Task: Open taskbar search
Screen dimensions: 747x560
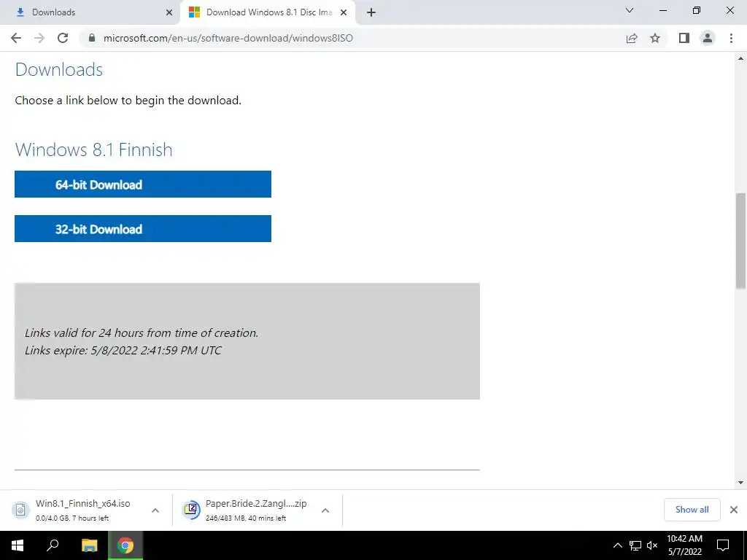Action: click(53, 545)
